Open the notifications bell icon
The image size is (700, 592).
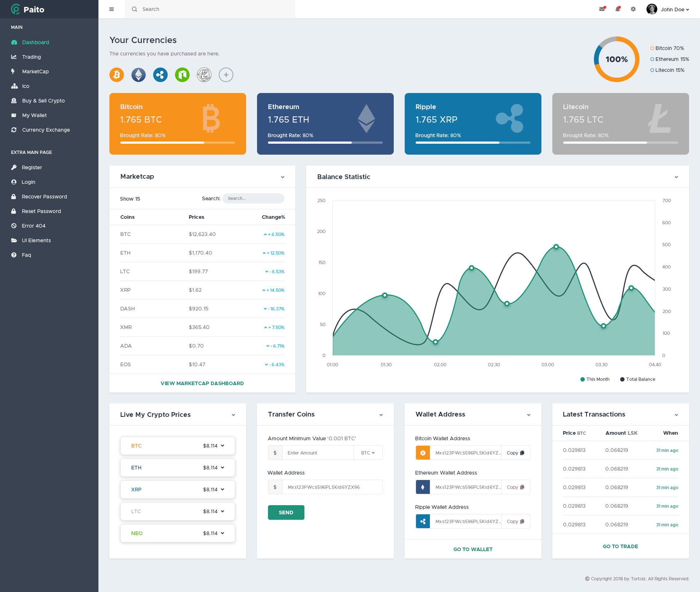tap(618, 9)
